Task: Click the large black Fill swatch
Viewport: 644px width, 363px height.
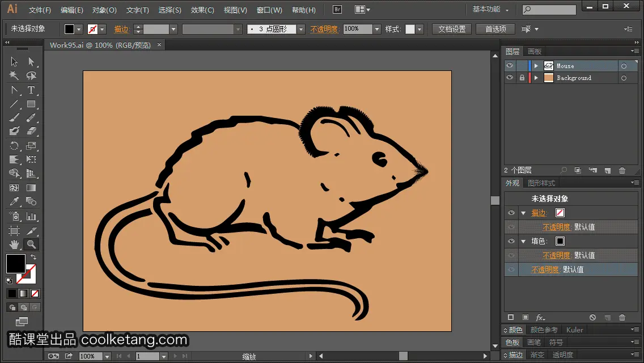Action: (16, 264)
